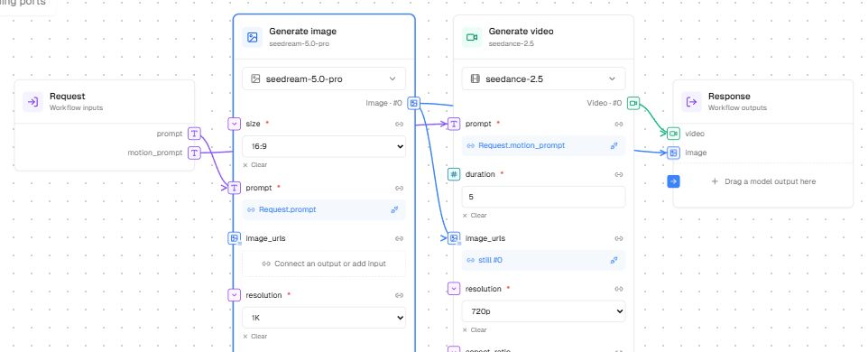Click the Generate video camera icon
This screenshot has width=868, height=352.
[x=472, y=37]
